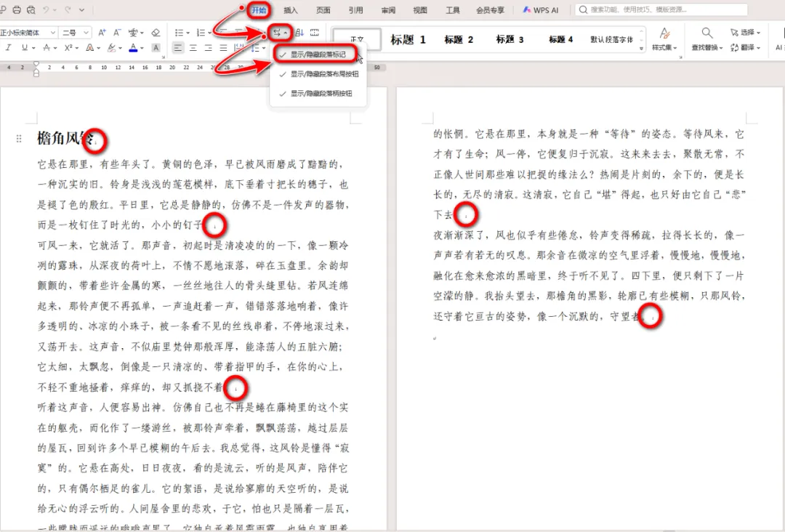Expand the styles gallery arrow
This screenshot has height=532, width=785.
tap(641, 49)
